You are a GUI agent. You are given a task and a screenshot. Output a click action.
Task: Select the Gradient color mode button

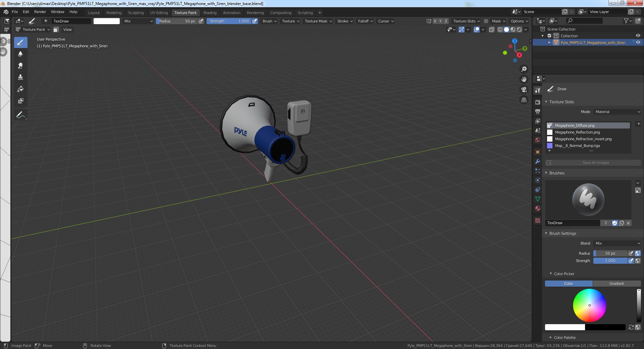pyautogui.click(x=617, y=284)
